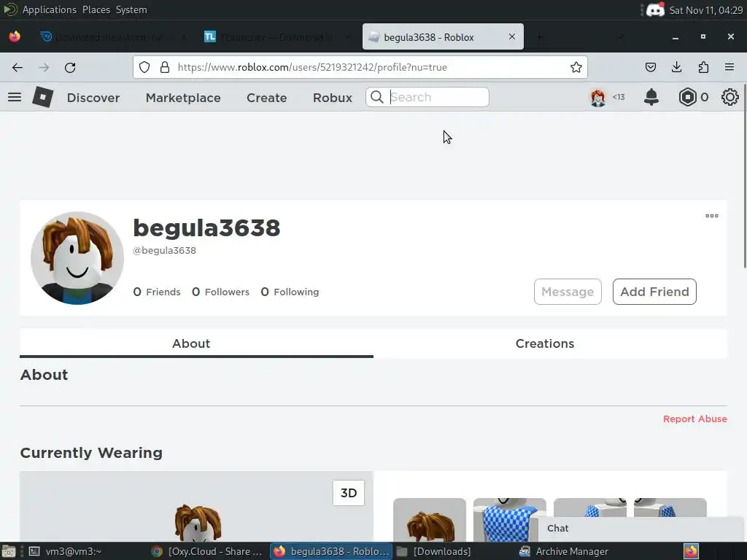Open the Roblox hamburger navigation menu
The width and height of the screenshot is (747, 560).
tap(15, 97)
